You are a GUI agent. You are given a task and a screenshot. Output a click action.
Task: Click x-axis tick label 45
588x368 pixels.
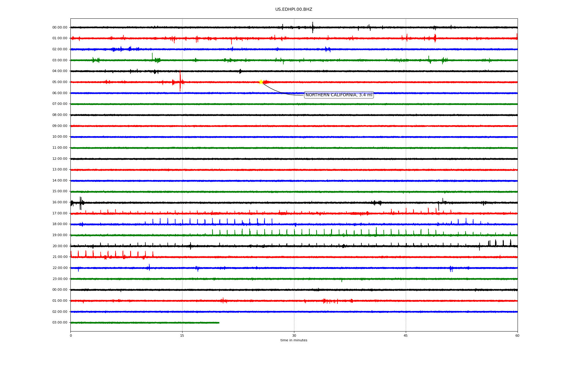tap(406, 335)
